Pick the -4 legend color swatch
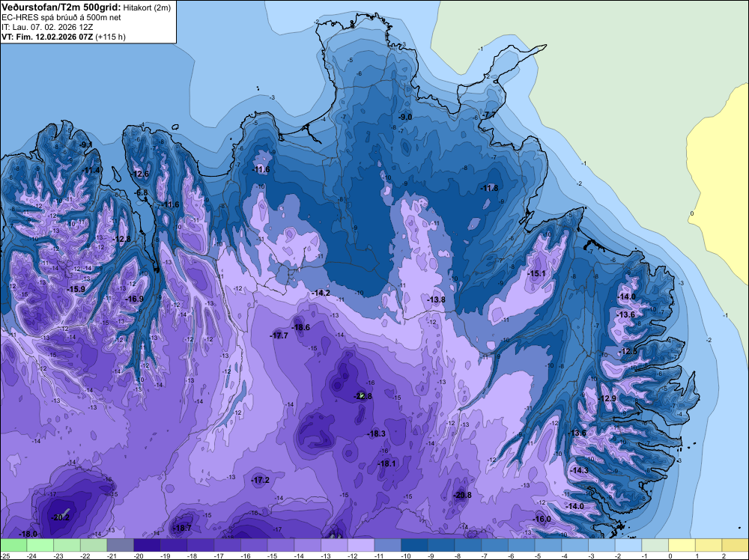Screen dimensions: 749x560 (x=575, y=545)
